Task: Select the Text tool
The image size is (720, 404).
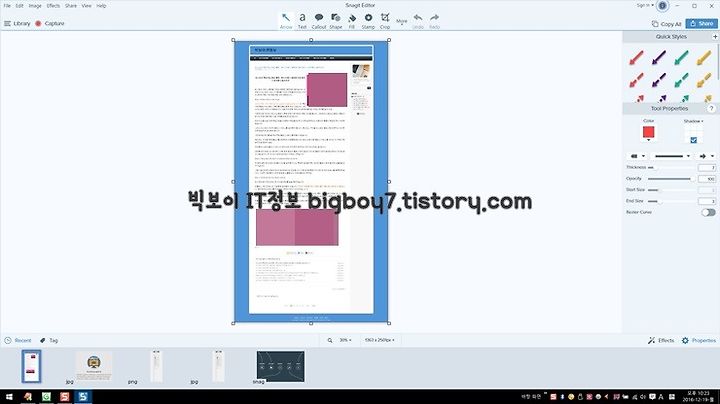Action: (x=302, y=21)
